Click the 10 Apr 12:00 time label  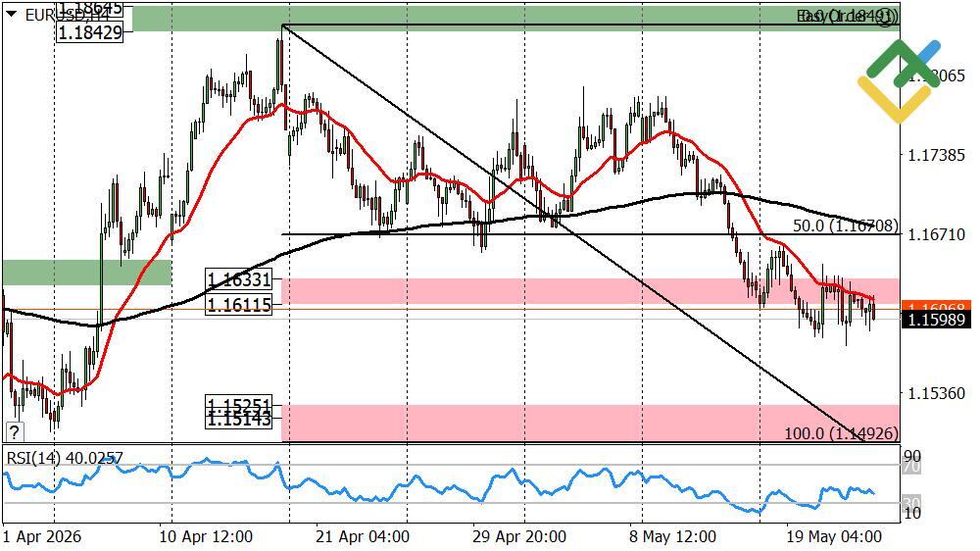(x=205, y=536)
